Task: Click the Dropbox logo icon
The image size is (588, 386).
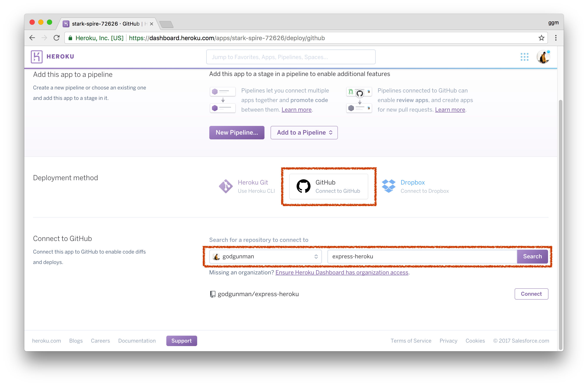Action: 388,186
